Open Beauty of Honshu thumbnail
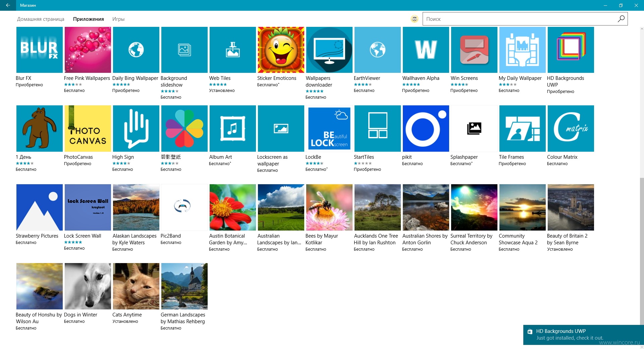 [x=40, y=286]
